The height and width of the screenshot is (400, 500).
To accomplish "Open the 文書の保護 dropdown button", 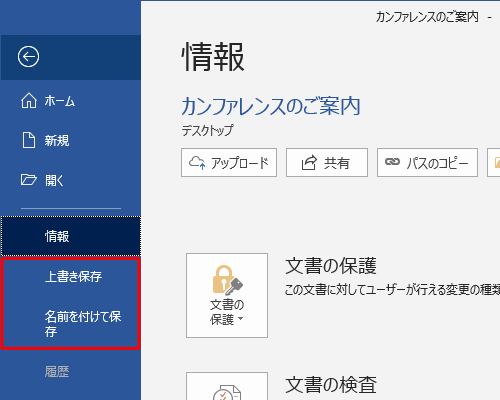I will point(227,295).
